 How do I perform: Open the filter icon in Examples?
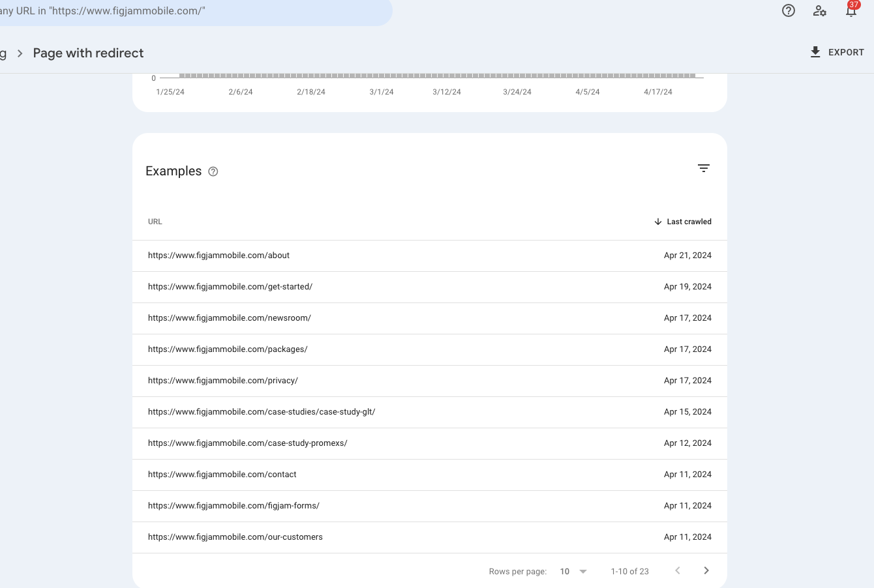pos(704,168)
